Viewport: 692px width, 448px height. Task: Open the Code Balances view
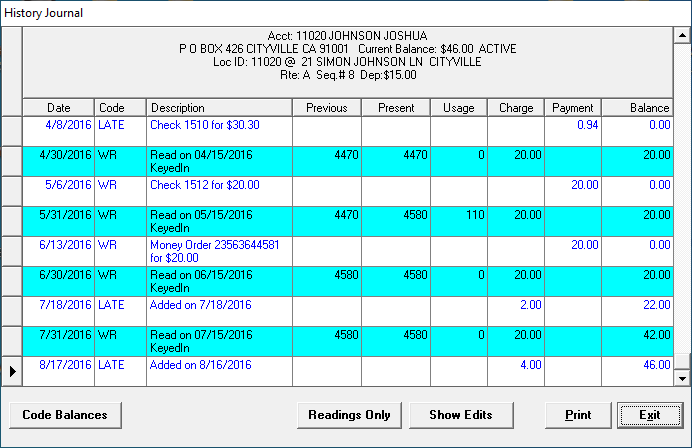(x=65, y=415)
